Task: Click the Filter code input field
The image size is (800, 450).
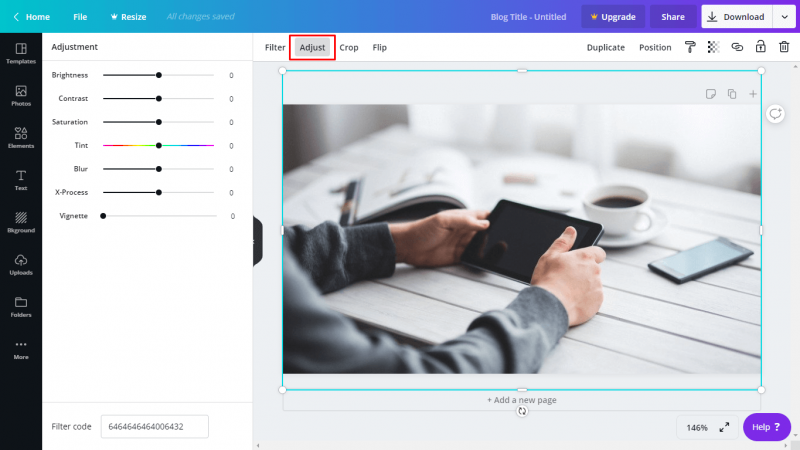Action: tap(155, 426)
